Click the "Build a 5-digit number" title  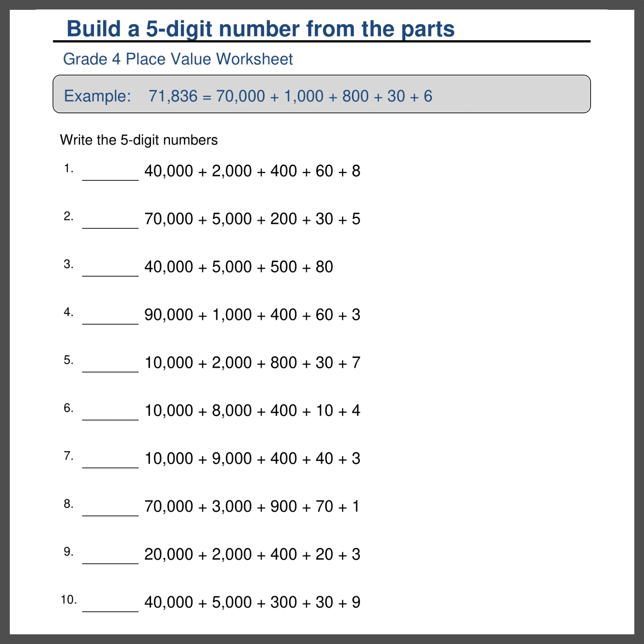[260, 29]
